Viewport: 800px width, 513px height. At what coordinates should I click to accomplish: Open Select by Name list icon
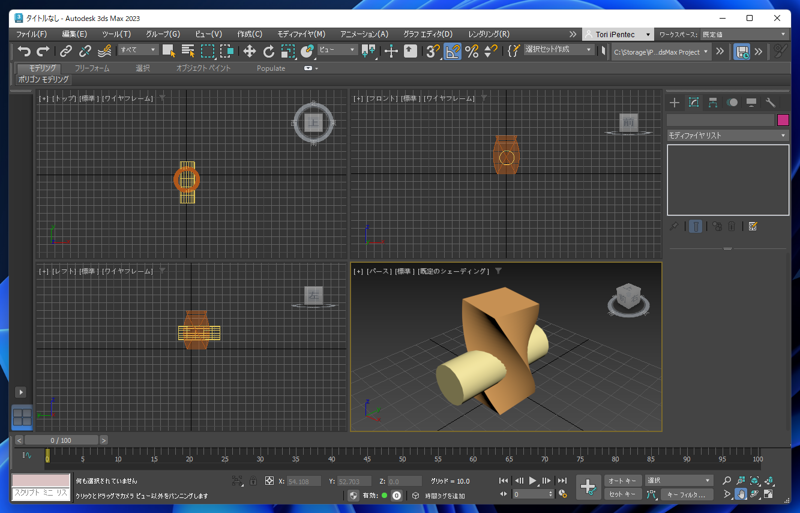(188, 51)
